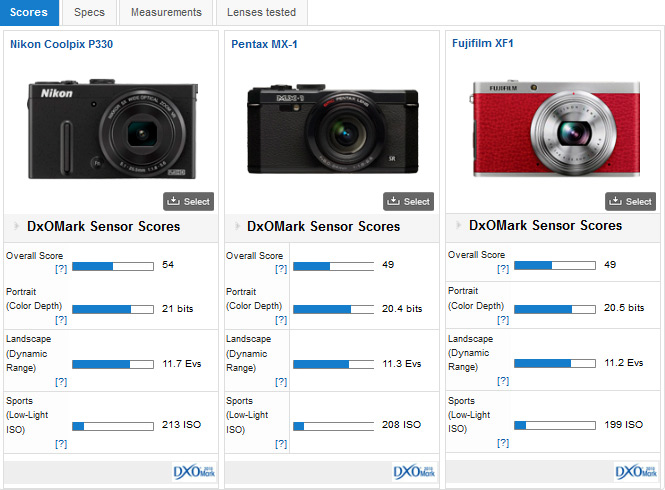This screenshot has width=665, height=490.
Task: Click Pentax Overall Score bar showing 49
Action: tap(333, 266)
